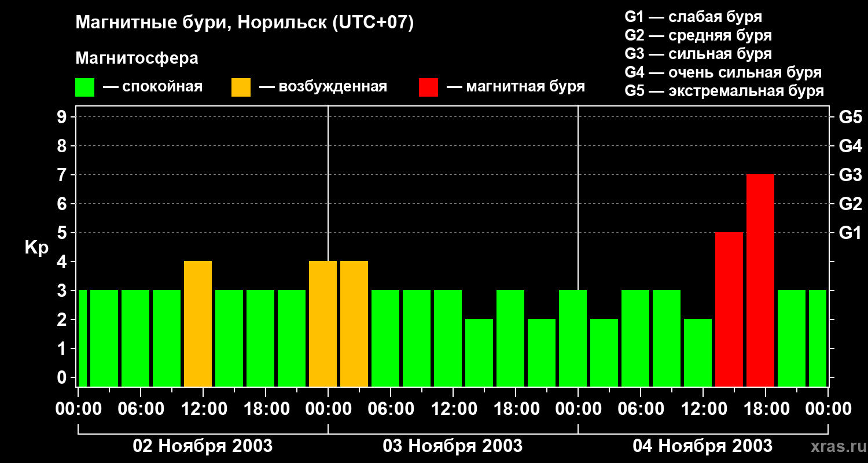Select the line «G4 — очень сильная буря»
The width and height of the screenshot is (868, 463).
click(723, 72)
